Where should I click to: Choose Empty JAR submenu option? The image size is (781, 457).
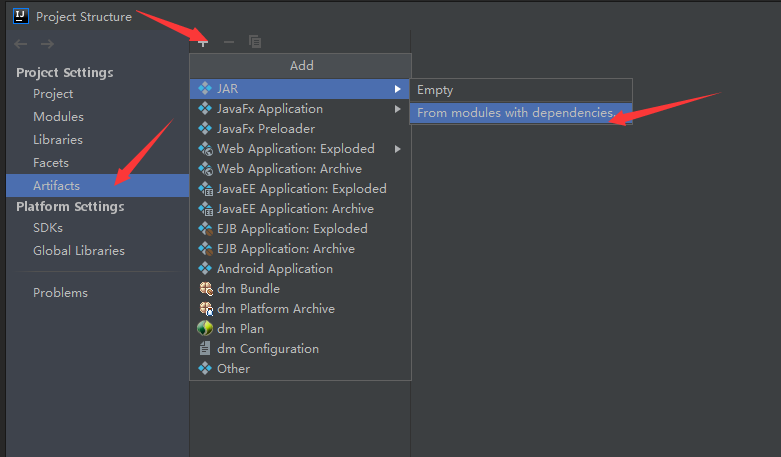(521, 90)
